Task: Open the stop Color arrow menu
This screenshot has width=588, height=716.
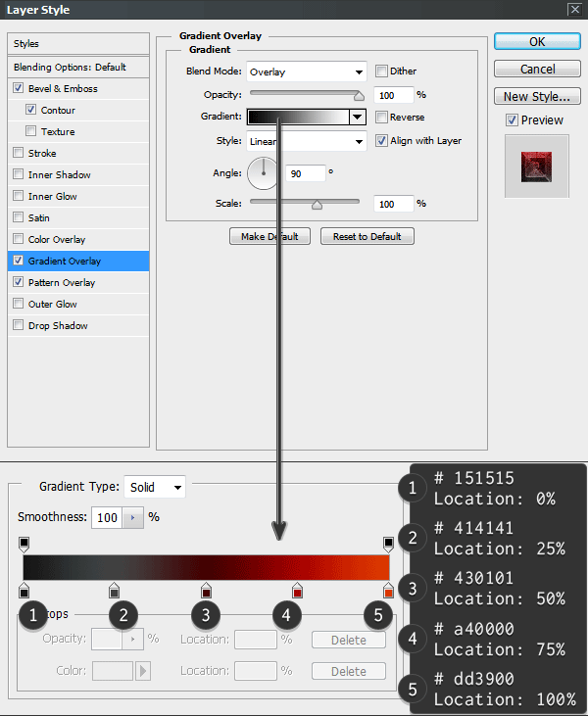Action: [x=143, y=671]
